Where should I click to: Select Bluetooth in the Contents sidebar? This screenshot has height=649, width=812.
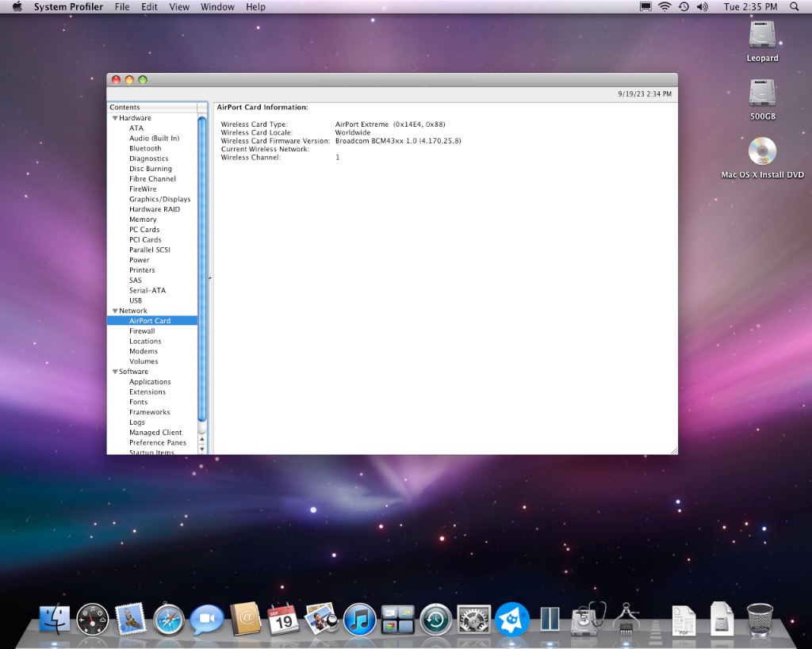[145, 148]
